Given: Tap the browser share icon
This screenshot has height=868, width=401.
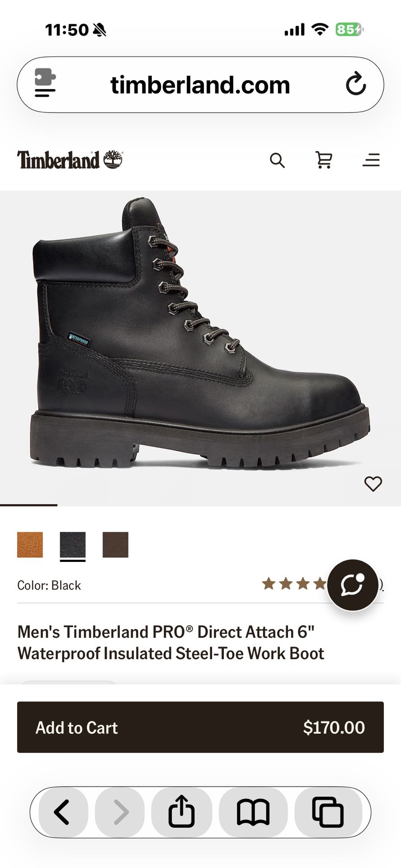Looking at the screenshot, I should pos(182,812).
